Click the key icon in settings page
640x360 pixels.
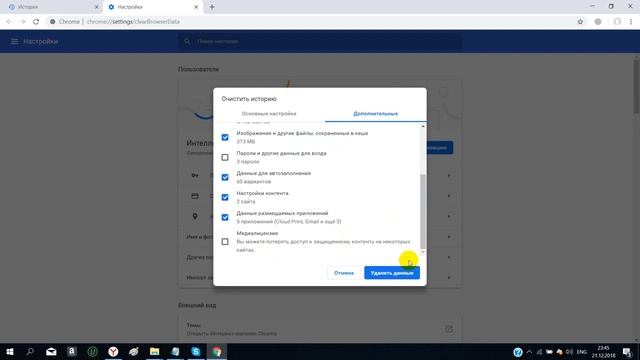pos(195,176)
